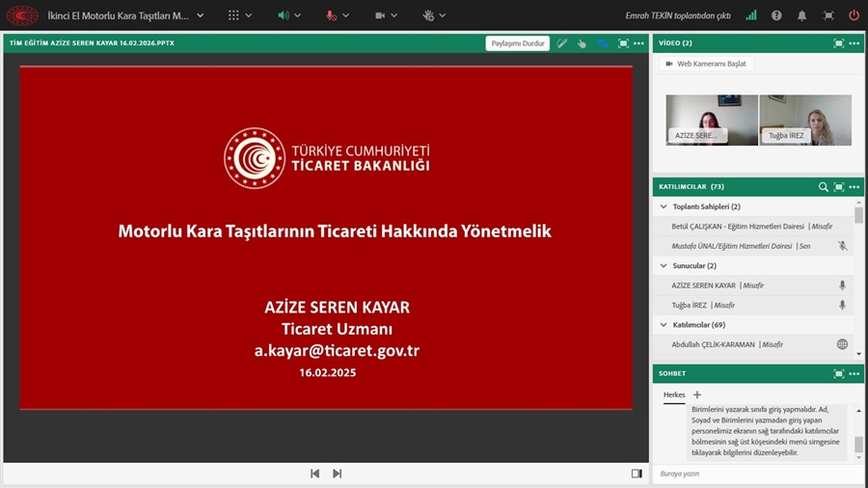The image size is (868, 488).
Task: Open the webcam dropdown arrow
Action: (394, 15)
